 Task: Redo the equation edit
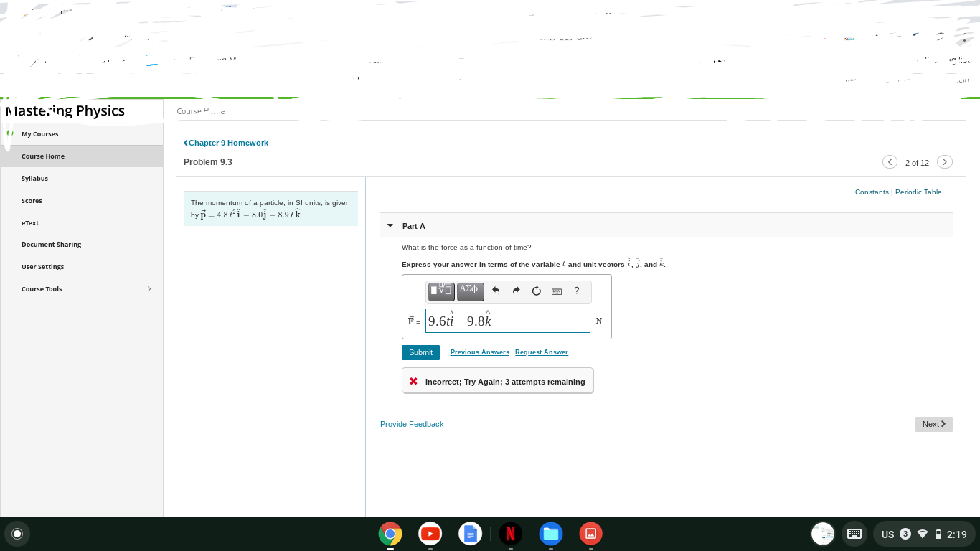pyautogui.click(x=516, y=291)
